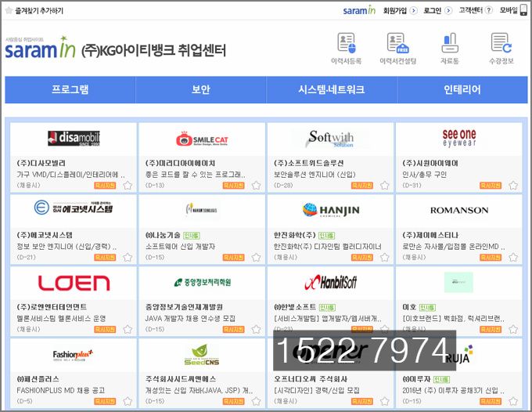Open the Fashionplus logo
Screen dimensions: 532x412
tap(73, 356)
